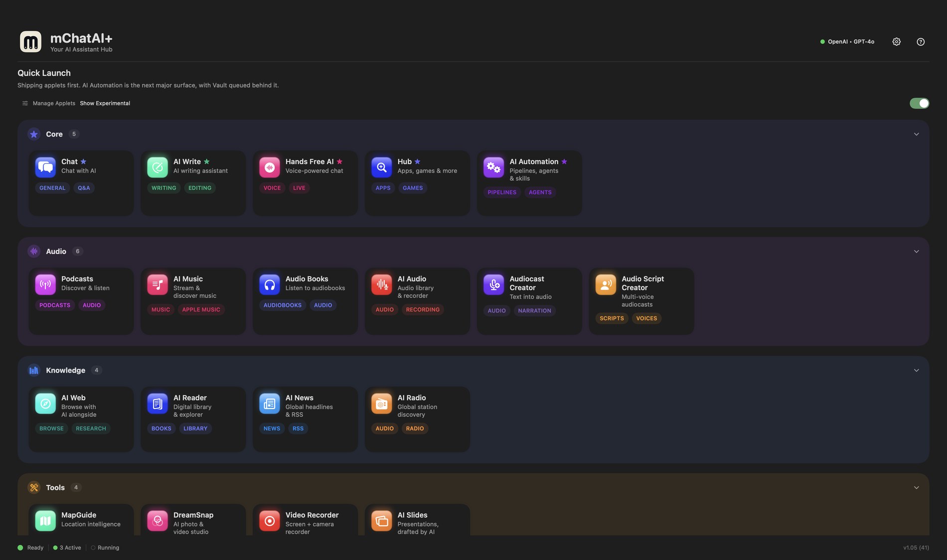The image size is (947, 560).
Task: Toggle AI Automation favorite star
Action: 564,161
